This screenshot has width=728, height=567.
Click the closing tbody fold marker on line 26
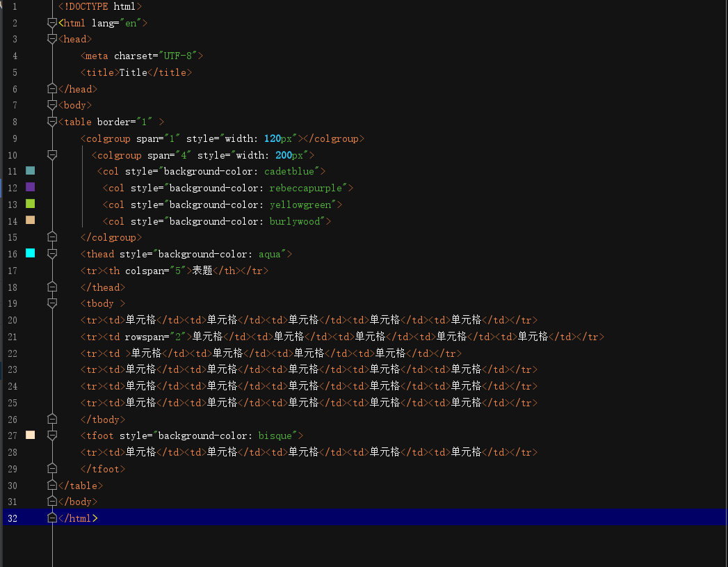[52, 420]
